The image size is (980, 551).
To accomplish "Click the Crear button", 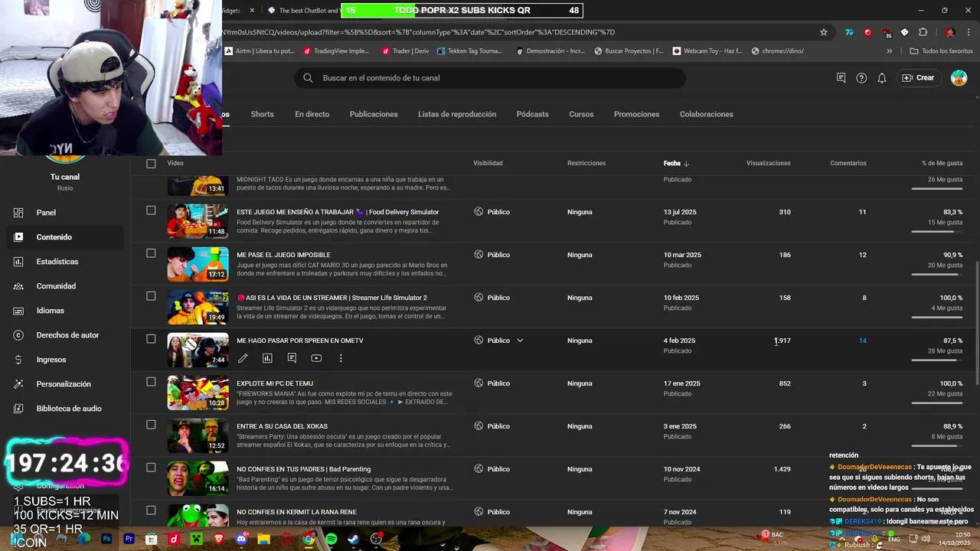I will [x=918, y=78].
